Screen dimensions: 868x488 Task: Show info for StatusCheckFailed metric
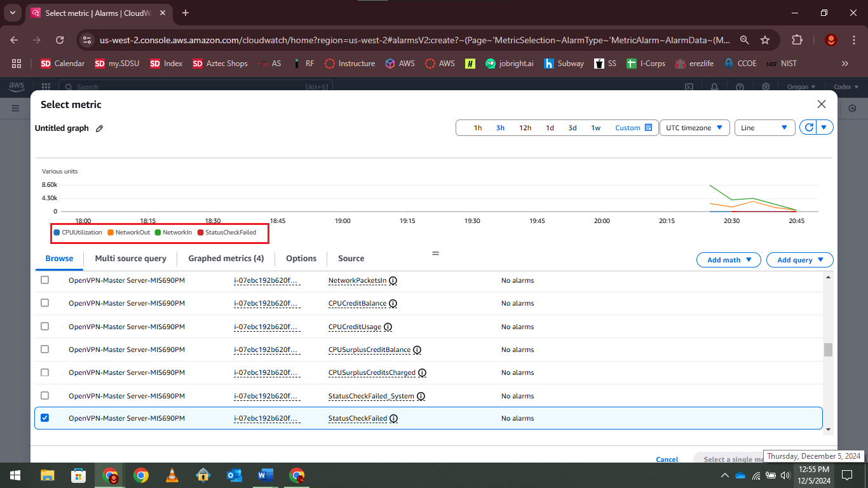click(x=393, y=419)
